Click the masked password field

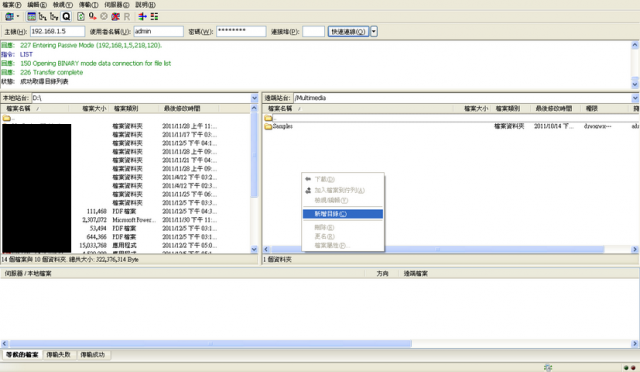coord(241,31)
